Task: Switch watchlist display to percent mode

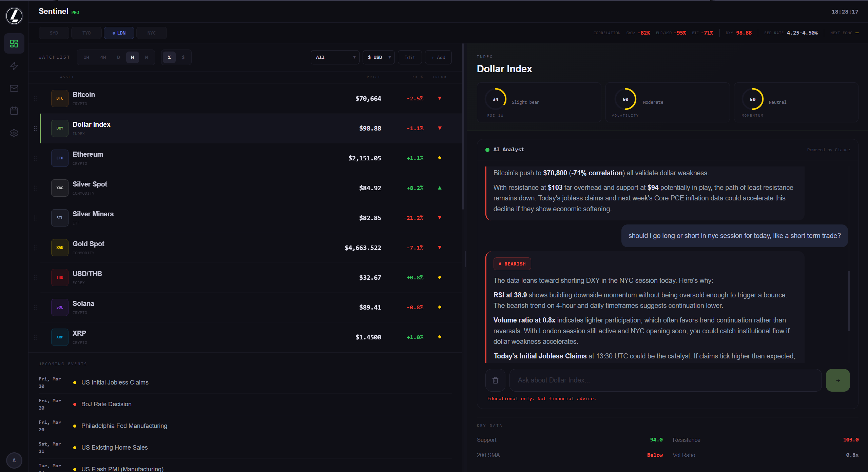Action: point(169,57)
